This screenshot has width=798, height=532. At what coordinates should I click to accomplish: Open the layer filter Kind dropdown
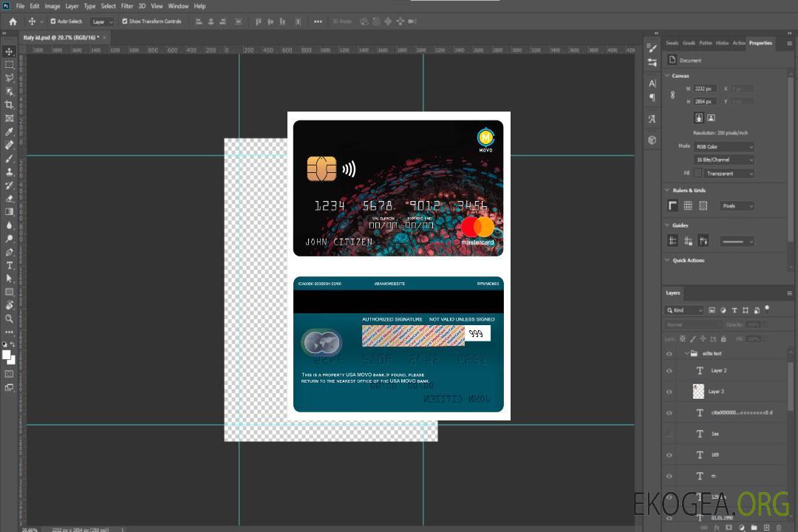pyautogui.click(x=684, y=310)
